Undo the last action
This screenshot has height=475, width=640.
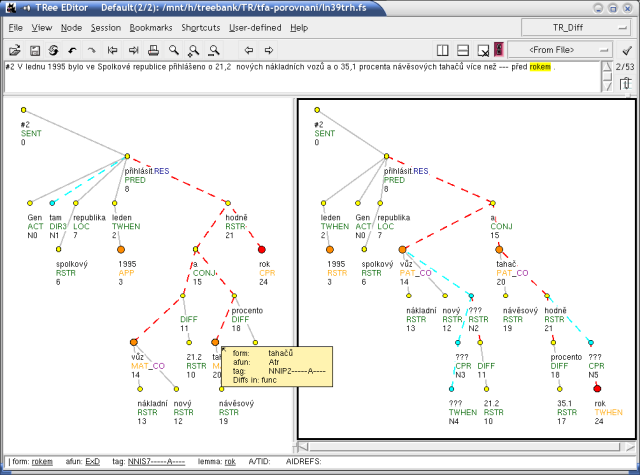[73, 50]
